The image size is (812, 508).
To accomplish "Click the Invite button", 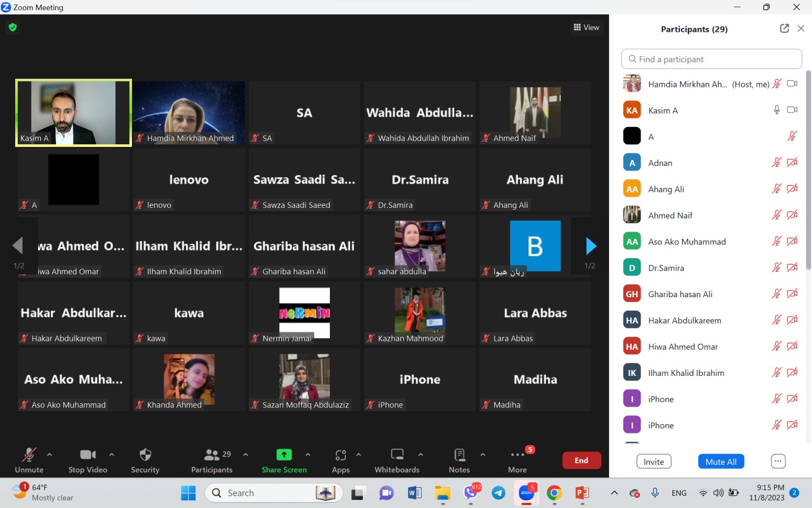I will (x=654, y=461).
